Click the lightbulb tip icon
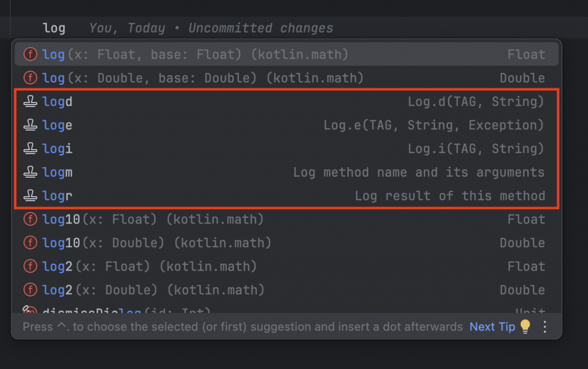This screenshot has height=369, width=588. (x=525, y=326)
